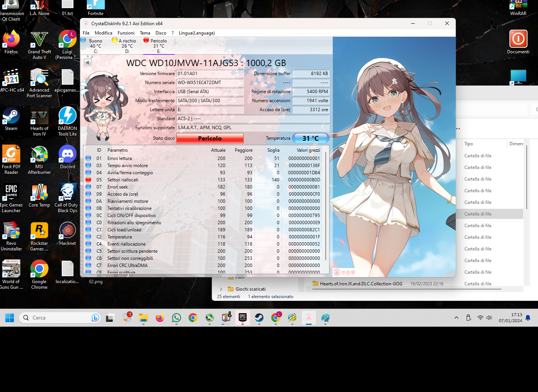Open Epic Games taskbar icon
538x392 pixels.
click(x=243, y=318)
